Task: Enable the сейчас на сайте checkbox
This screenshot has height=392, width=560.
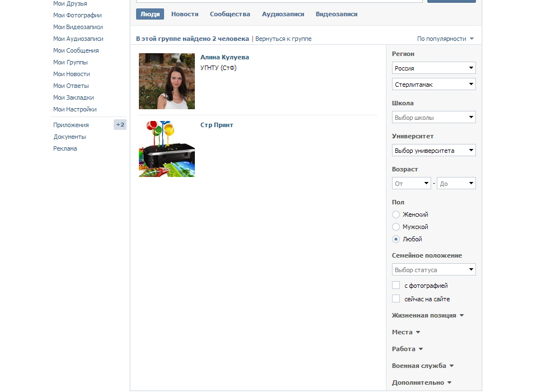Action: 396,299
